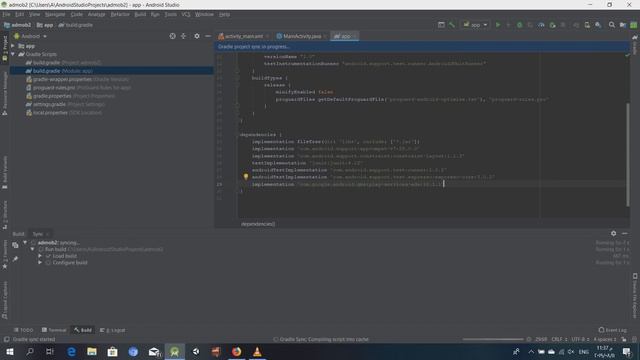Viewport: 640px width, 360px height.
Task: Select build.gradle (Module: app) file
Action: point(111,71)
